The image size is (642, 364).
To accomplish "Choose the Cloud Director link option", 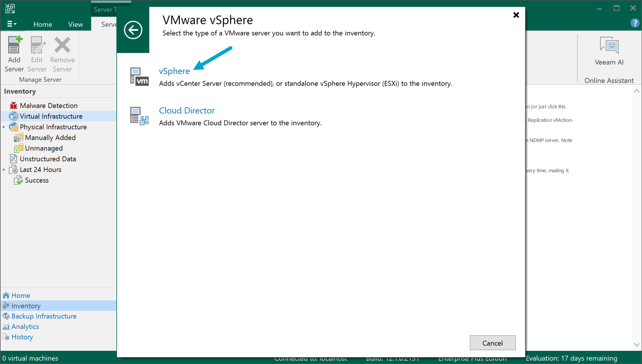I will [187, 110].
